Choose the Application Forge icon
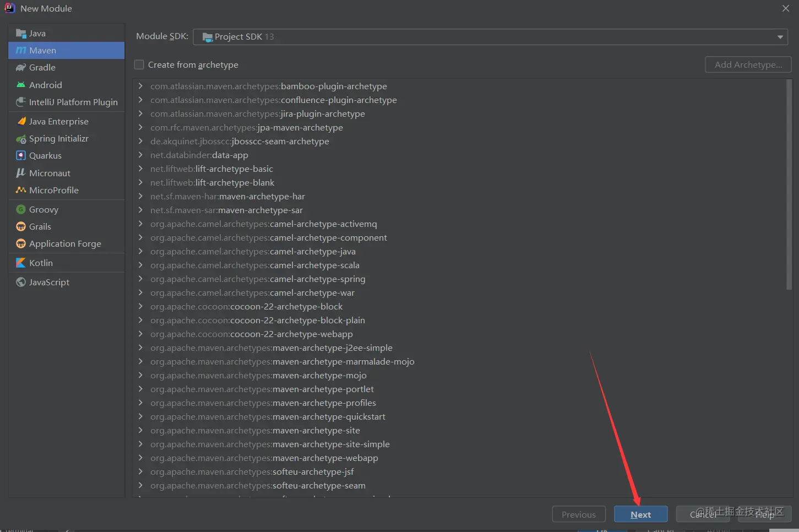The height and width of the screenshot is (532, 799). (21, 243)
